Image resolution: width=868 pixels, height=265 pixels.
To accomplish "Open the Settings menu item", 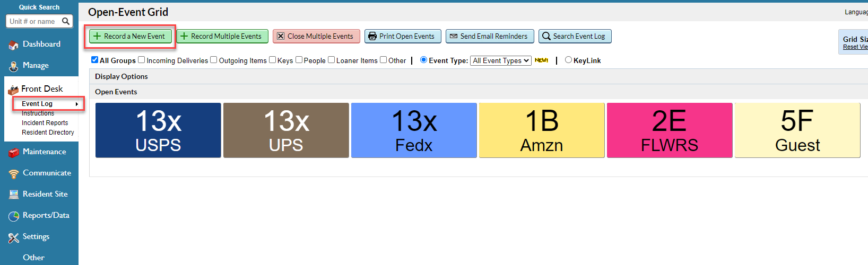I will pos(36,236).
